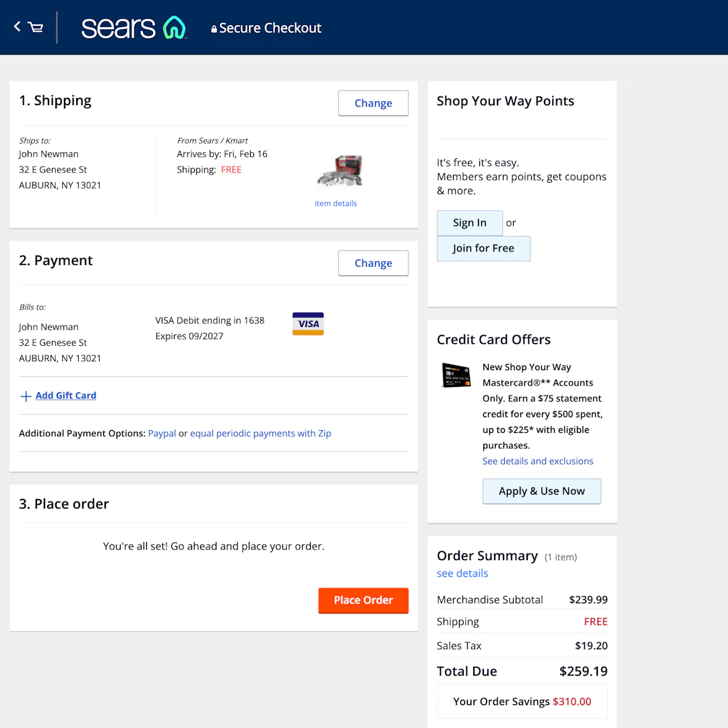This screenshot has width=728, height=728.
Task: Join for Free button
Action: (483, 248)
